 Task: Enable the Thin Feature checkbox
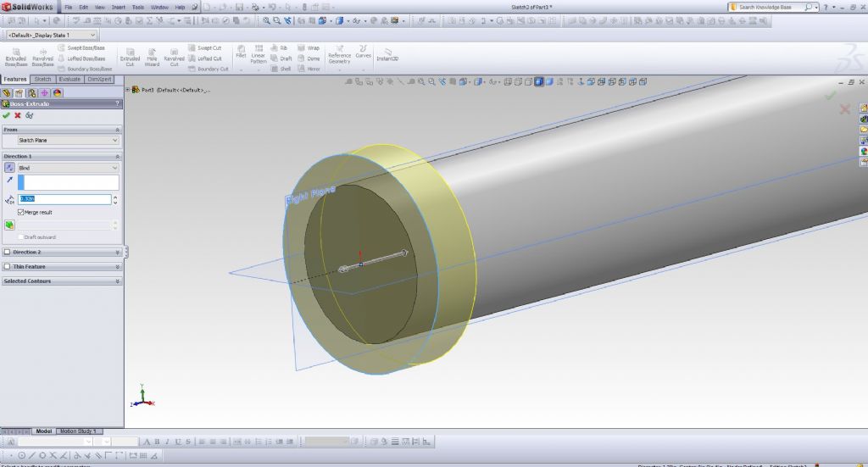point(7,267)
